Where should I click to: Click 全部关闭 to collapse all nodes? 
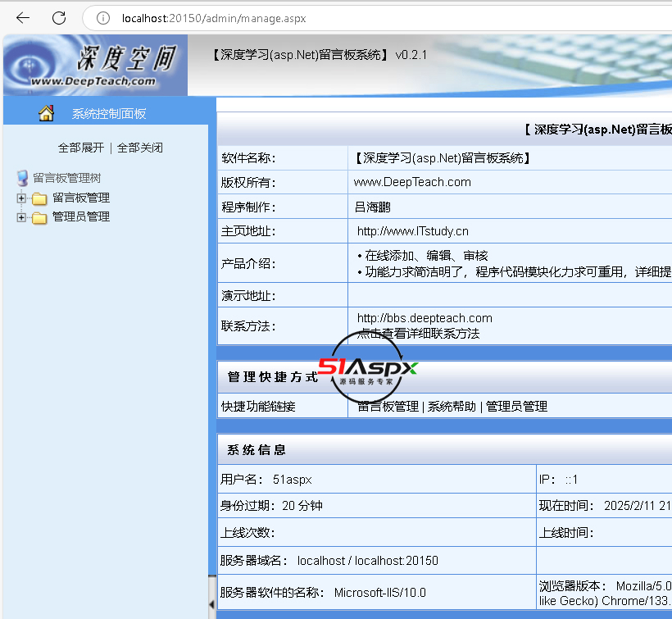click(140, 148)
